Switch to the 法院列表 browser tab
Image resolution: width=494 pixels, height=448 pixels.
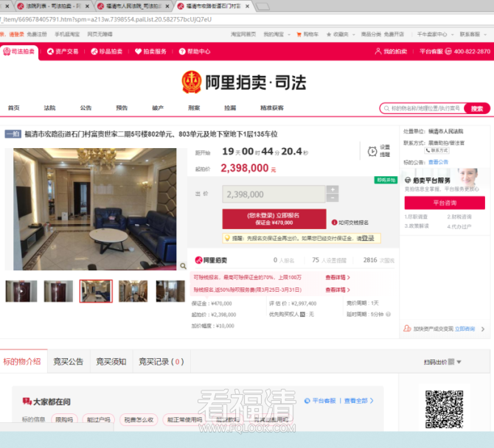pos(52,6)
